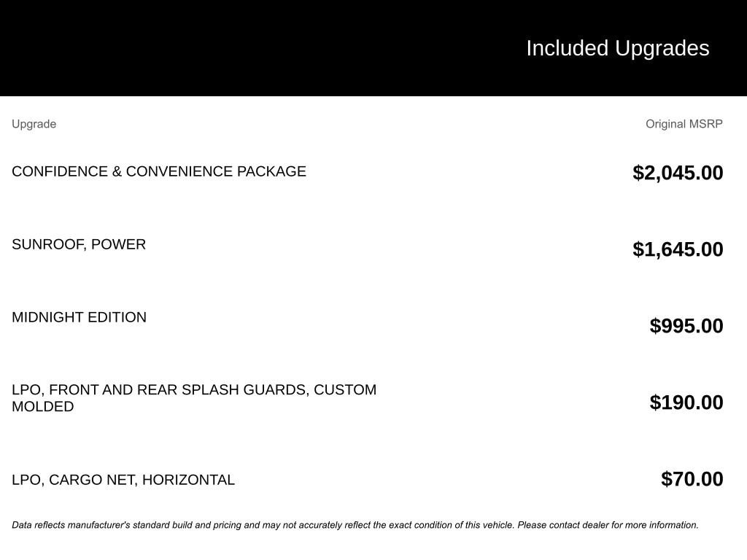Select the SUNROOF, POWER upgrade name
The image size is (747, 560).
(x=79, y=244)
